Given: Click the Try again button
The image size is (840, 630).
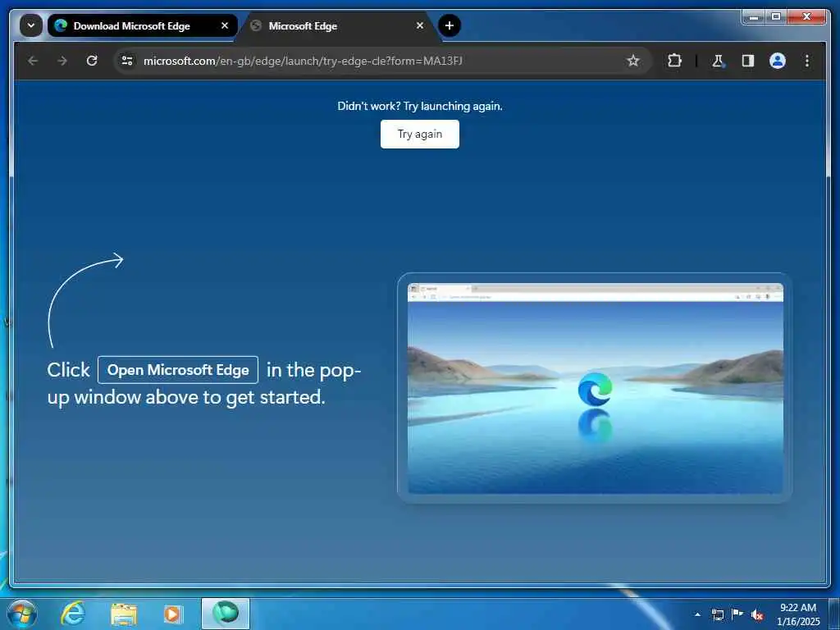Looking at the screenshot, I should 419,134.
